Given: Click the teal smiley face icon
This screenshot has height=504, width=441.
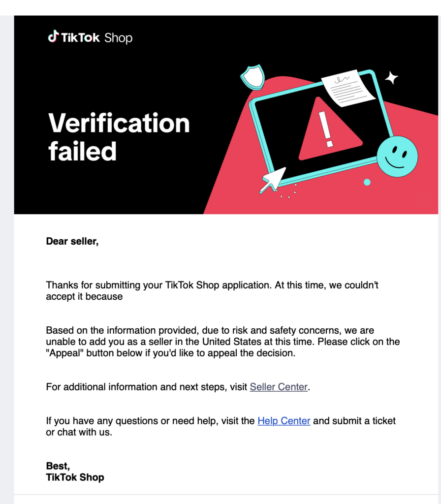Looking at the screenshot, I should [x=397, y=156].
